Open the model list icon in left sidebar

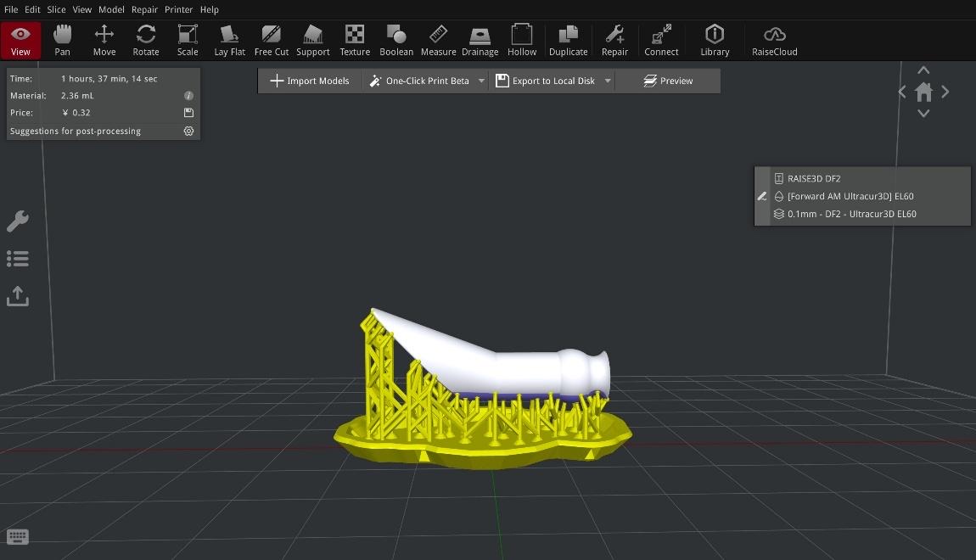tap(18, 259)
